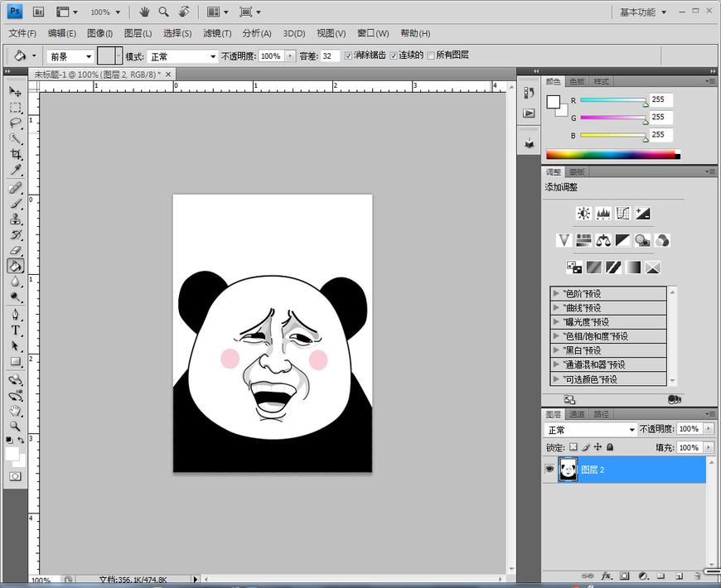Hide 图层 2 using the eye icon
The height and width of the screenshot is (588, 721).
[549, 470]
